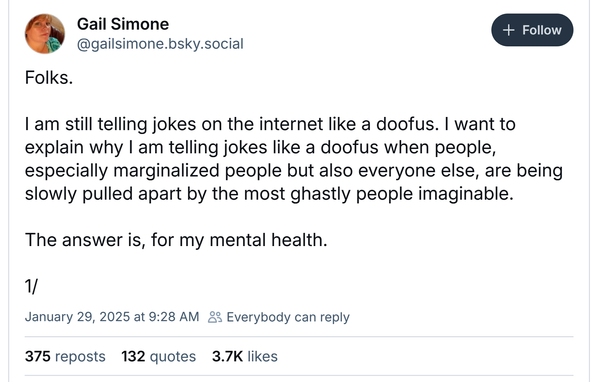Click the 'Everybody can reply' label

[x=288, y=317]
